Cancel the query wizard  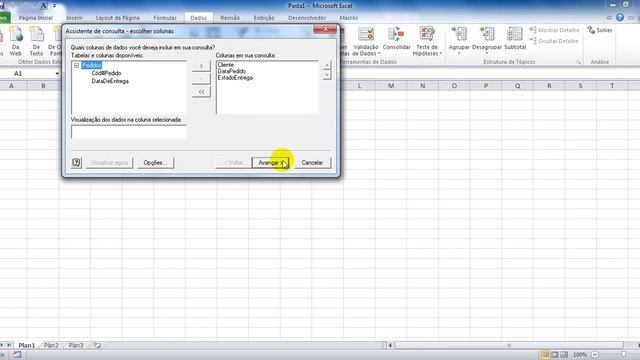(x=312, y=162)
